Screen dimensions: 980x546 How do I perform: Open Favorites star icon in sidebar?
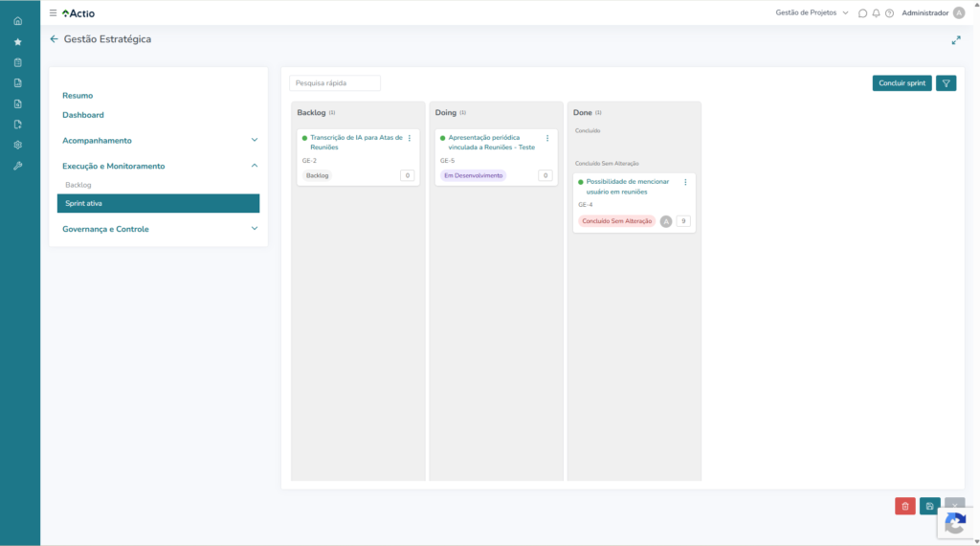point(17,42)
